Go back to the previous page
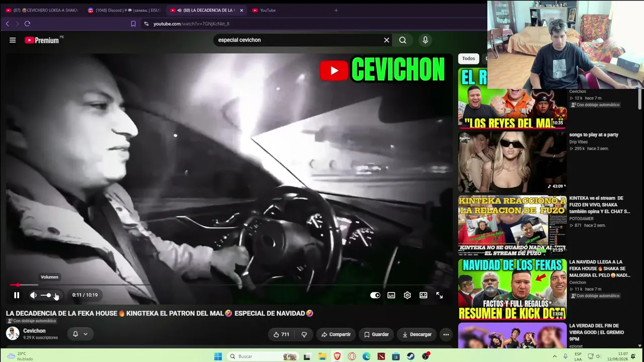This screenshot has width=644, height=362. 7,24
